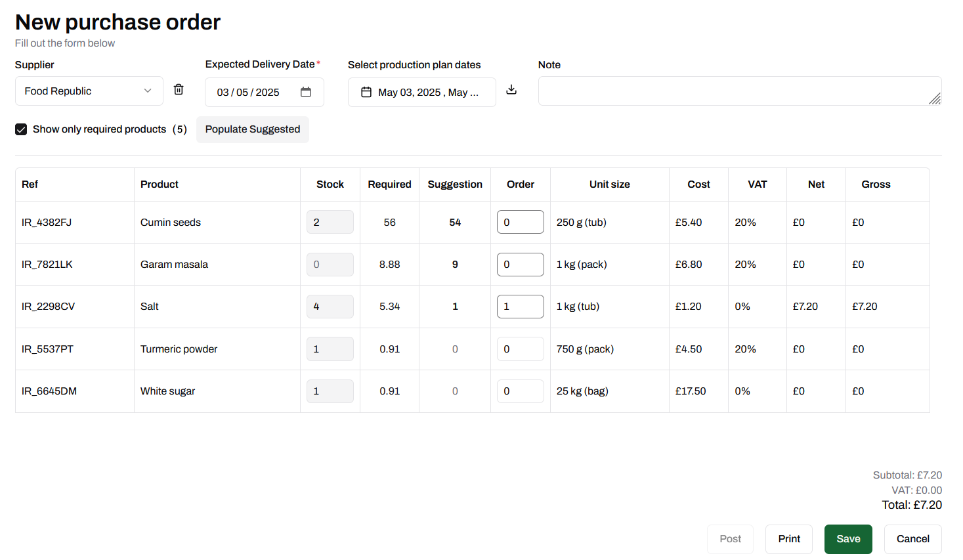Image resolution: width=963 pixels, height=560 pixels.
Task: Click the download icon beside production plan dates
Action: point(511,89)
